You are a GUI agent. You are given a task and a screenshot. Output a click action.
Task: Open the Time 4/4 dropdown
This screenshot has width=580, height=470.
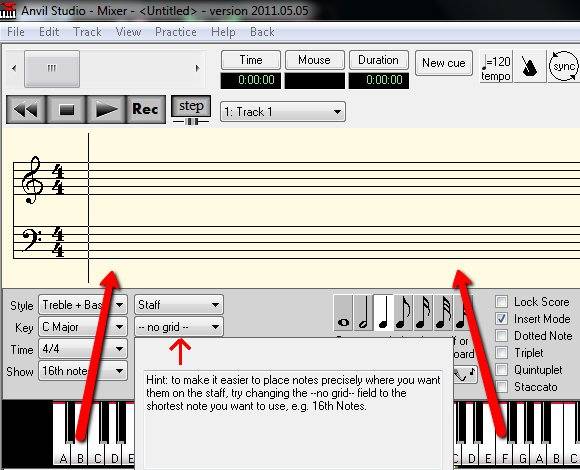83,349
